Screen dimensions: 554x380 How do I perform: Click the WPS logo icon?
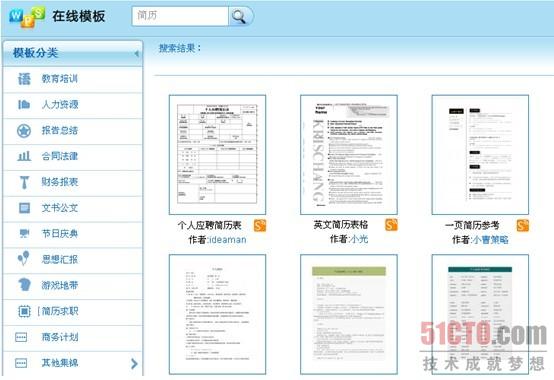(27, 17)
